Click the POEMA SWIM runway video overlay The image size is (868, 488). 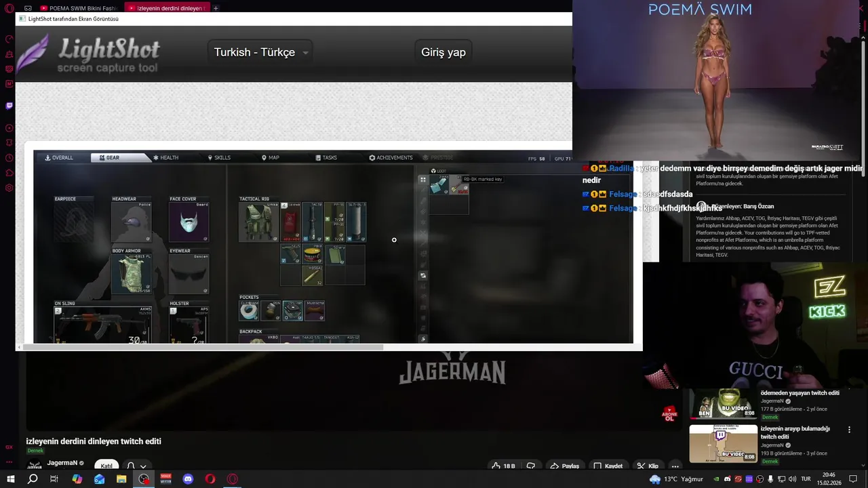[x=720, y=79]
